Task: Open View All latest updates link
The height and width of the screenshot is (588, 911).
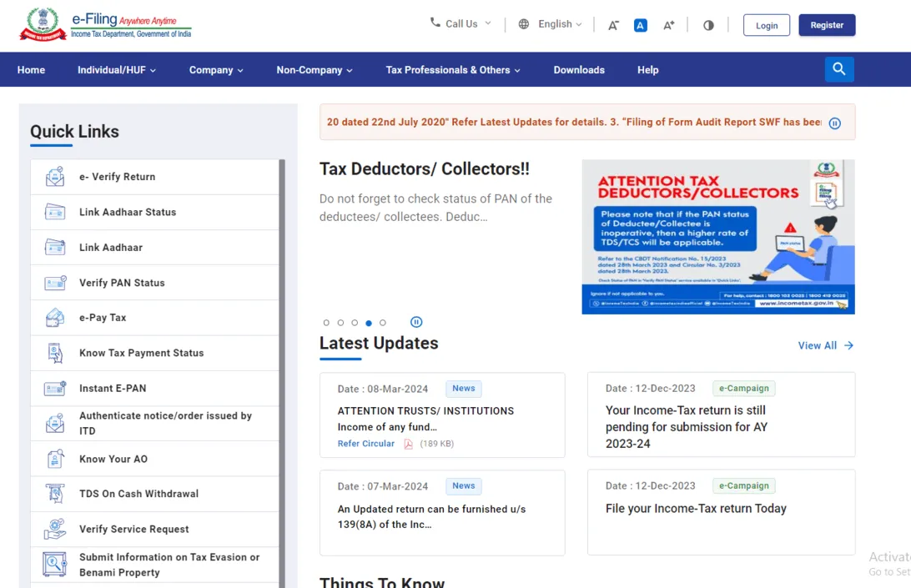Action: [x=825, y=345]
